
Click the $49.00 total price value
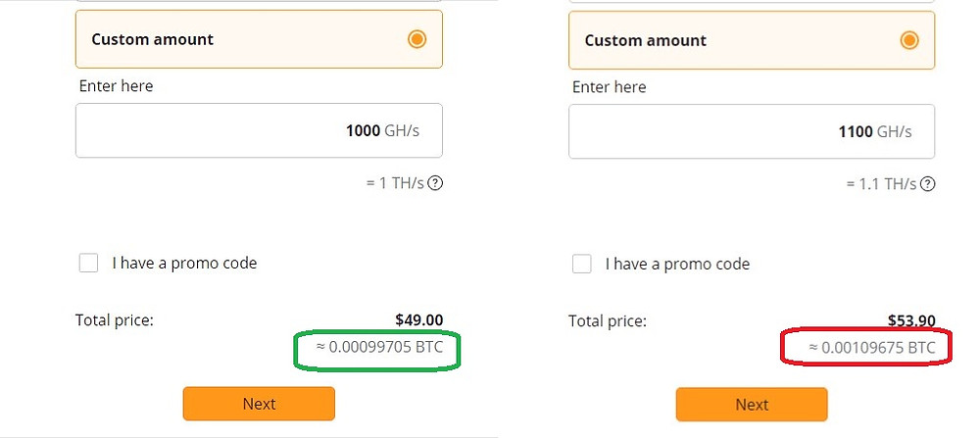(x=418, y=319)
